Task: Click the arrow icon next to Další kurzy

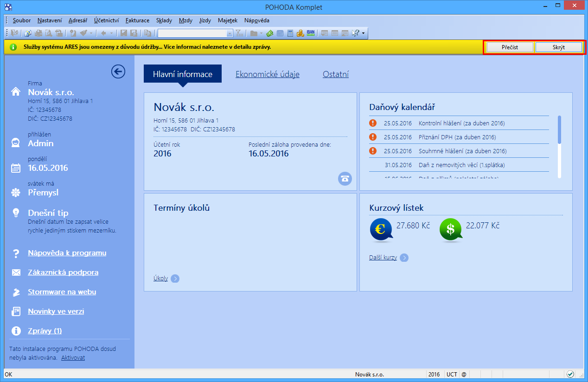Action: (x=404, y=258)
